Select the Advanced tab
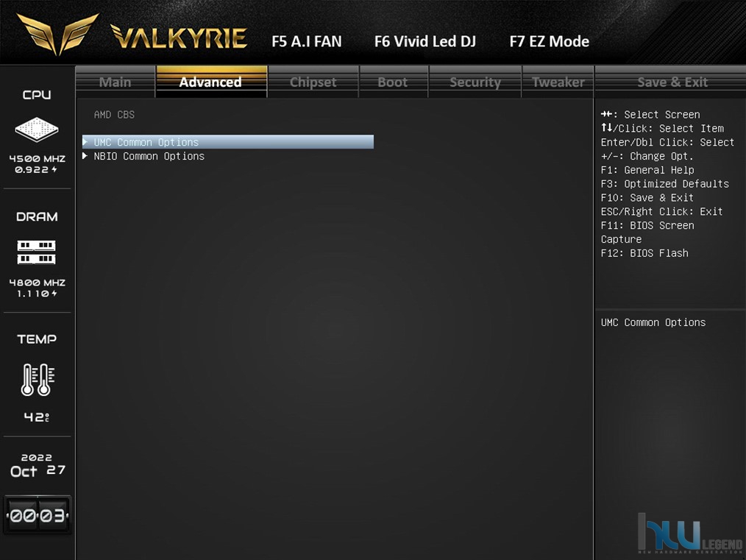Viewport: 746px width, 560px height. [x=210, y=82]
